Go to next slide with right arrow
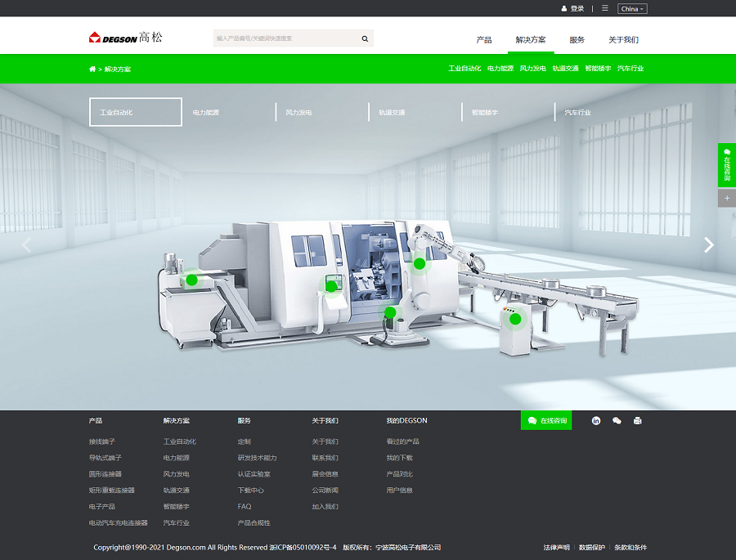 click(708, 244)
